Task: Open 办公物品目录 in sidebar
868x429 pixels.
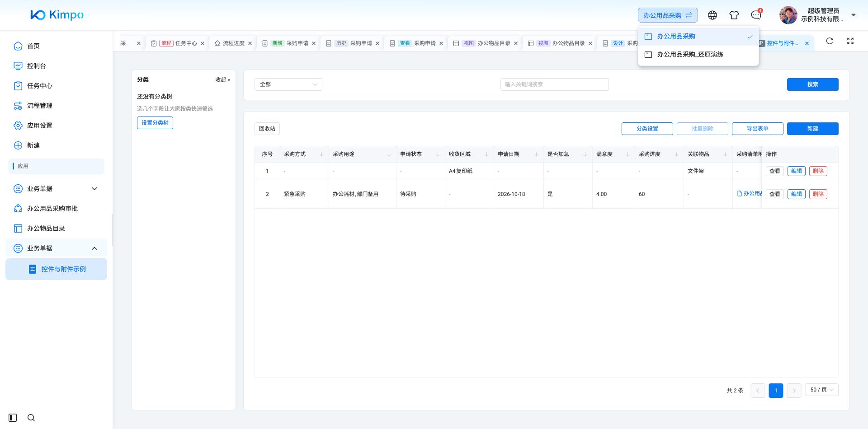Action: [56, 228]
